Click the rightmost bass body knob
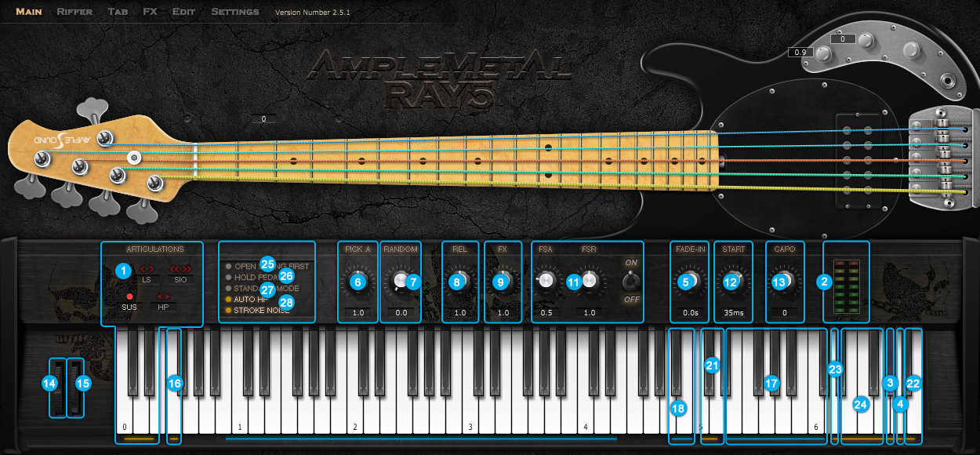Screen dimensions: 980x455 [910, 49]
